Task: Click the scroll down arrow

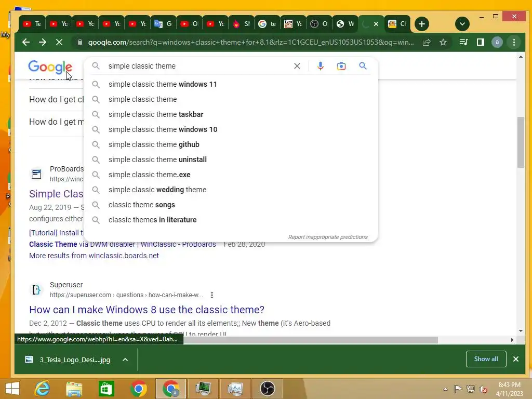Action: click(x=521, y=331)
